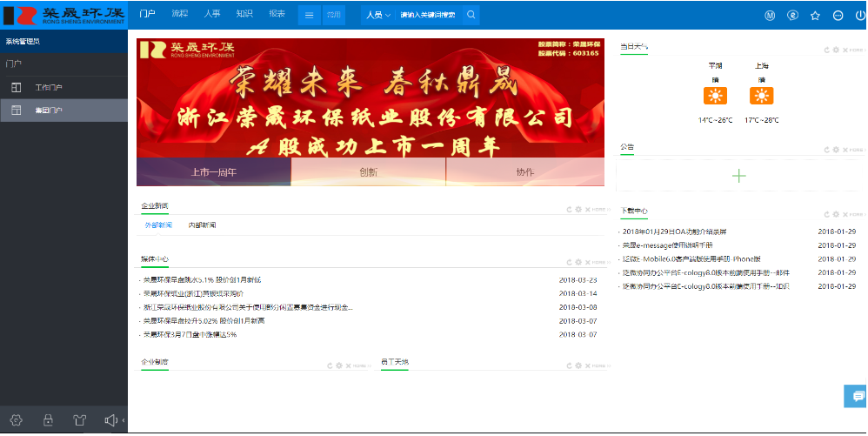Select 集团门户 in the sidebar

click(63, 111)
